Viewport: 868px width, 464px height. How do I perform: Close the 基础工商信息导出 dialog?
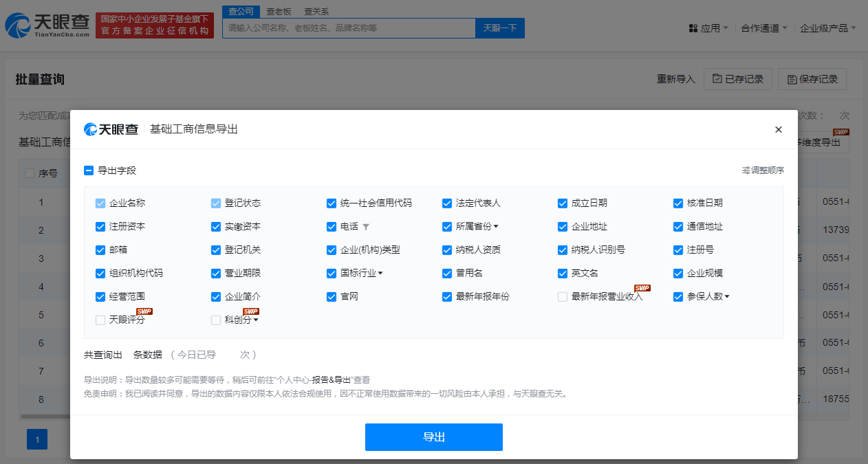(779, 129)
